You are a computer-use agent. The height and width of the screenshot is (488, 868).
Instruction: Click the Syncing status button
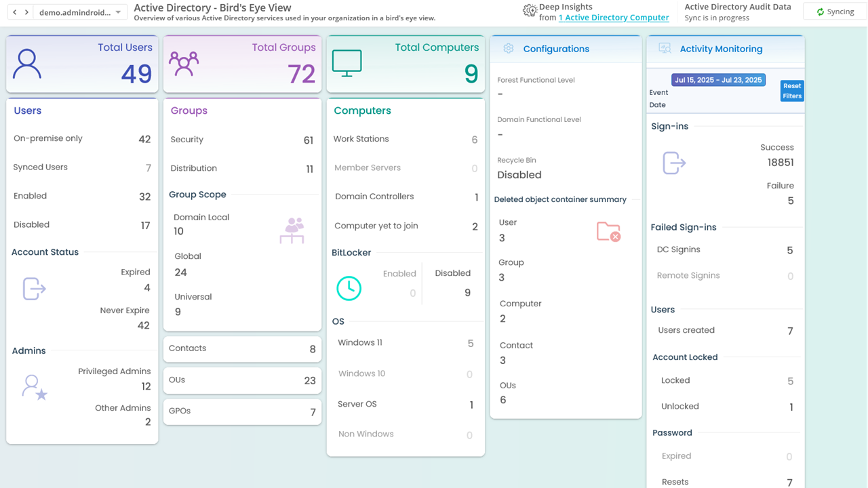(x=835, y=11)
